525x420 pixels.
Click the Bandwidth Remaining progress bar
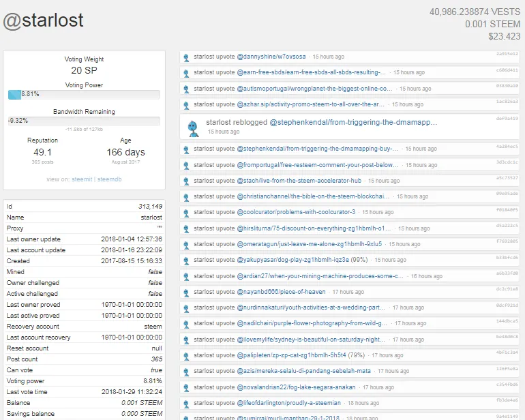(84, 121)
